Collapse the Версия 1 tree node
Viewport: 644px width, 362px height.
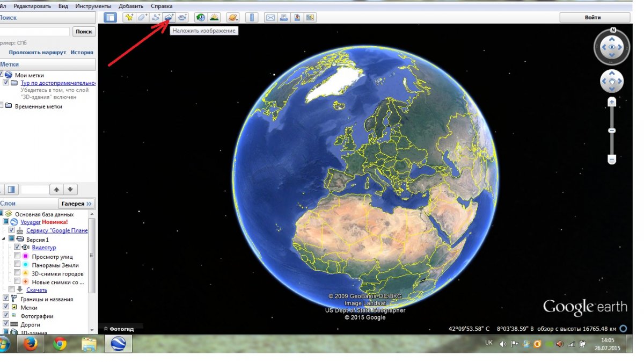pos(3,239)
